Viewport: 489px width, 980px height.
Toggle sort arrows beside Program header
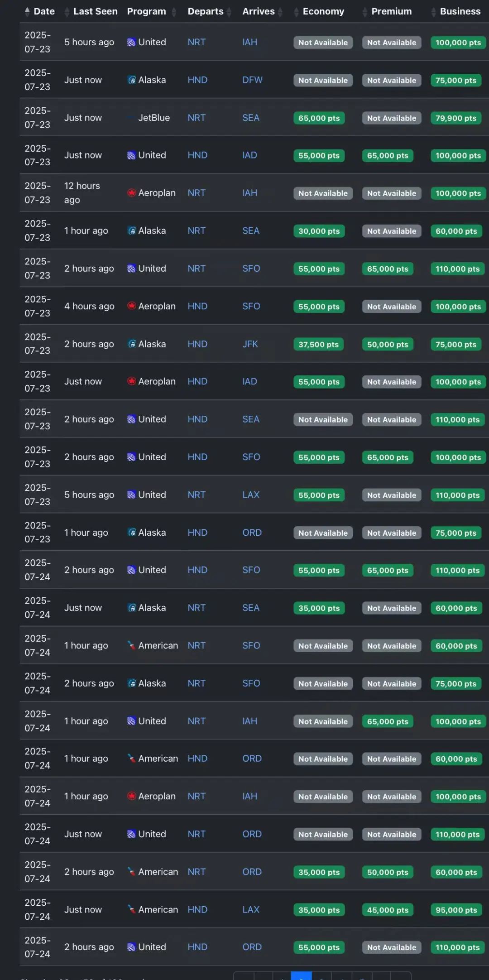(174, 12)
